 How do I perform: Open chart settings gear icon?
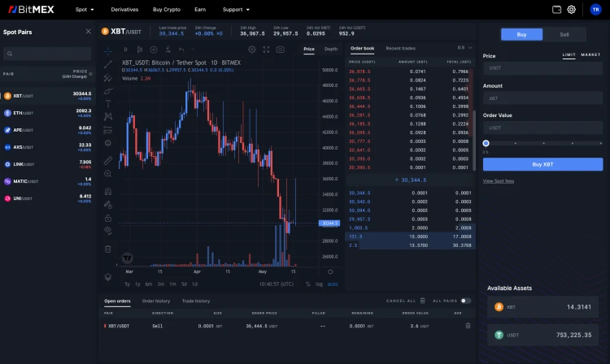(x=252, y=50)
